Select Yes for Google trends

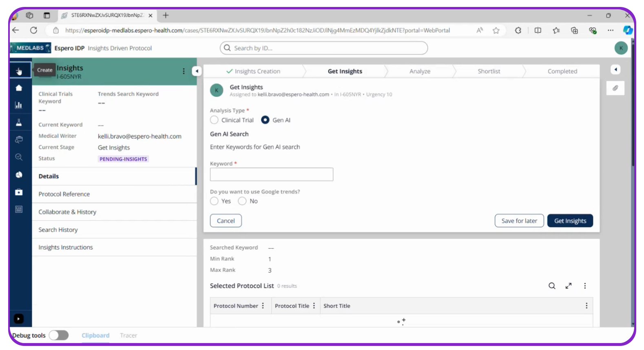click(x=214, y=201)
